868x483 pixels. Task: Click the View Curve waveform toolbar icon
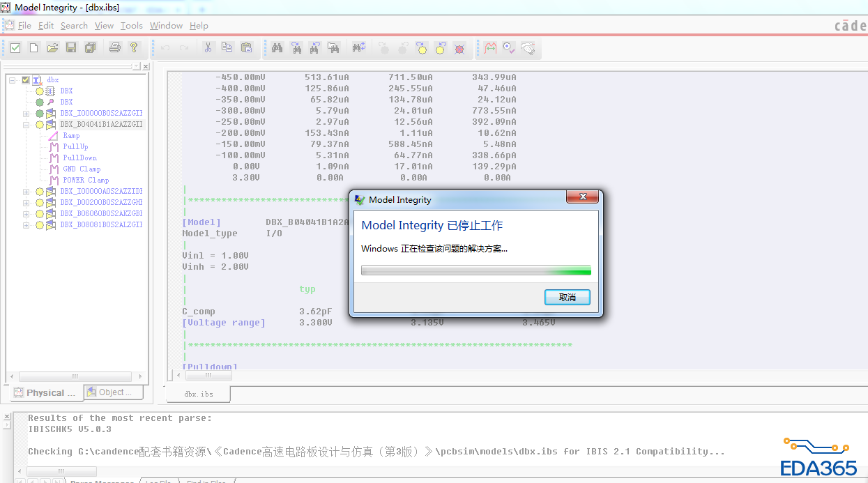(x=490, y=48)
